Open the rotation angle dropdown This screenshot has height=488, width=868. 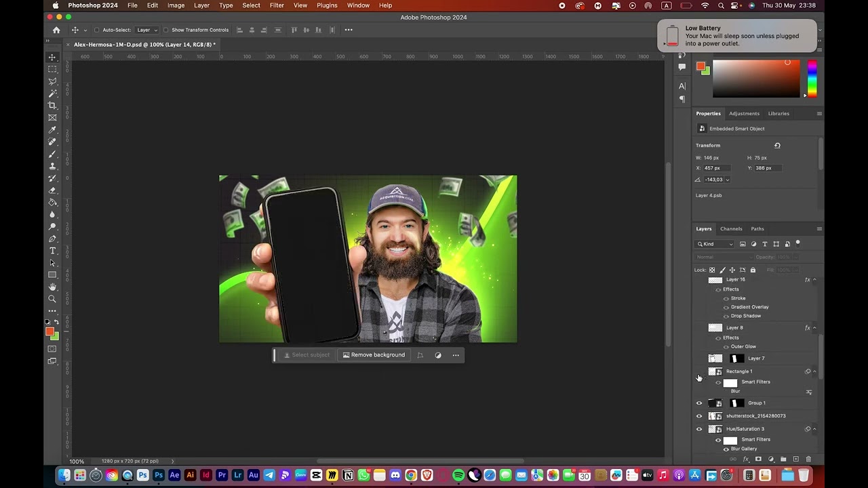[728, 180]
